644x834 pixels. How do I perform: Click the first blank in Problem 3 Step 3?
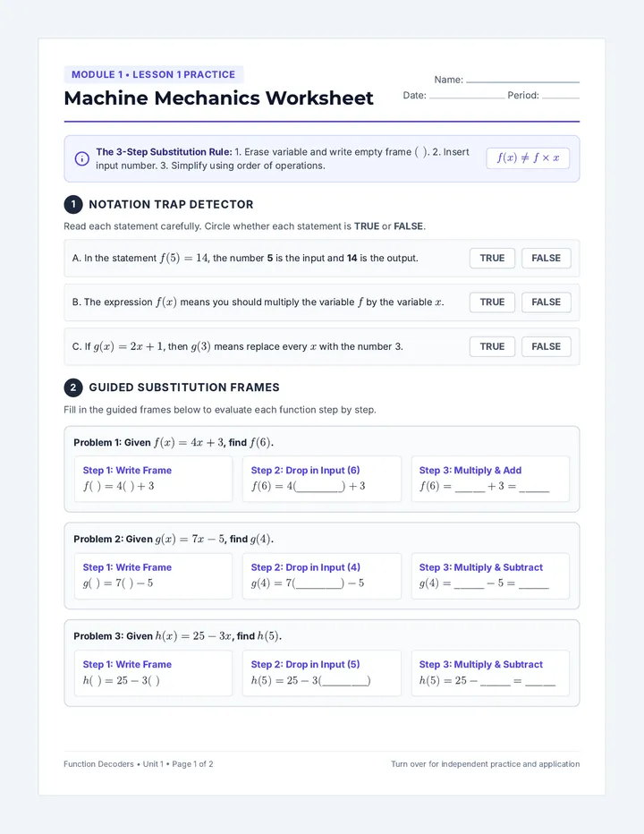pyautogui.click(x=496, y=681)
